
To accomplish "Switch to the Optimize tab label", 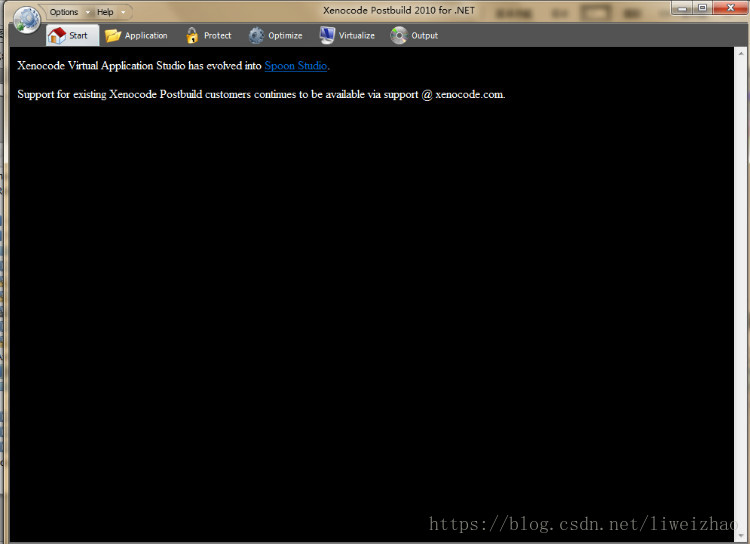I will point(285,35).
